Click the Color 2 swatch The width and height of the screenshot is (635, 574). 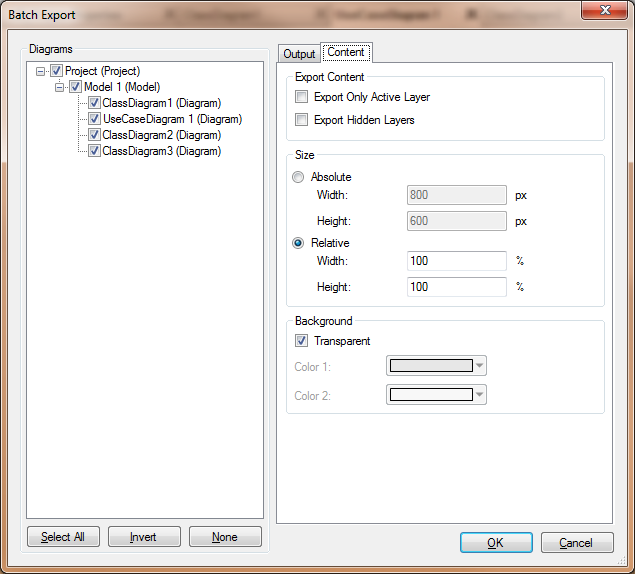tap(431, 395)
